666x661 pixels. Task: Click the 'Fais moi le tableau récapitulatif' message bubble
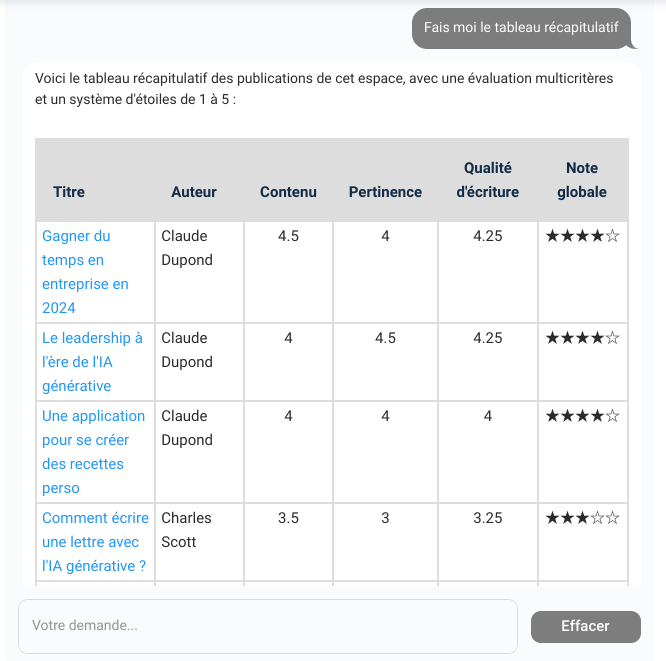click(521, 28)
